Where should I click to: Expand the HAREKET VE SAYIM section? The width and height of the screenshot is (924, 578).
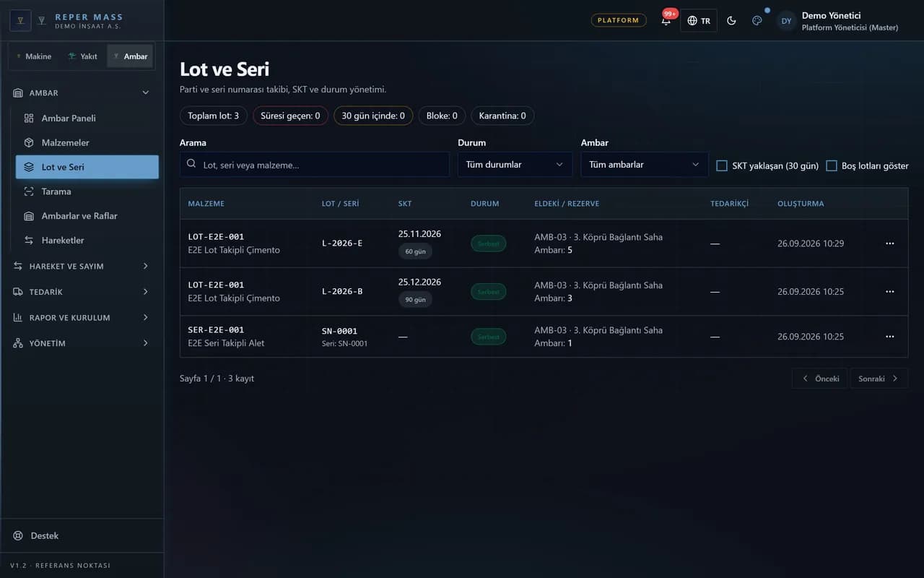coord(82,266)
